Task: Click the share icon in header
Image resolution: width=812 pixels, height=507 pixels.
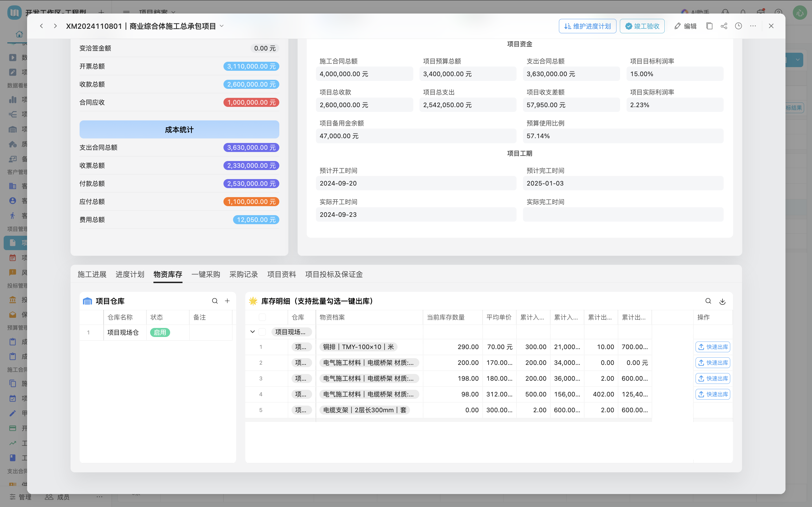Action: point(724,26)
